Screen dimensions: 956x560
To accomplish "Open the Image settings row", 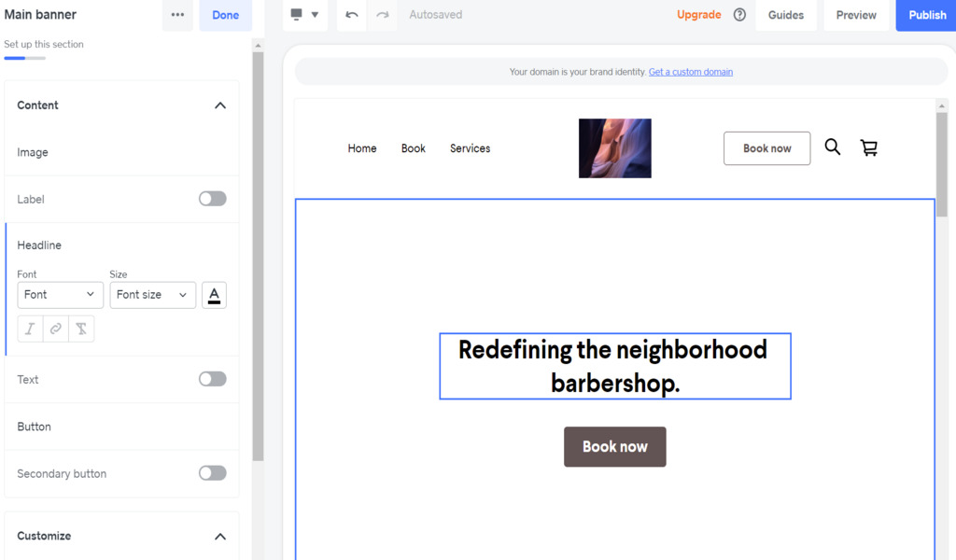I will coord(122,152).
